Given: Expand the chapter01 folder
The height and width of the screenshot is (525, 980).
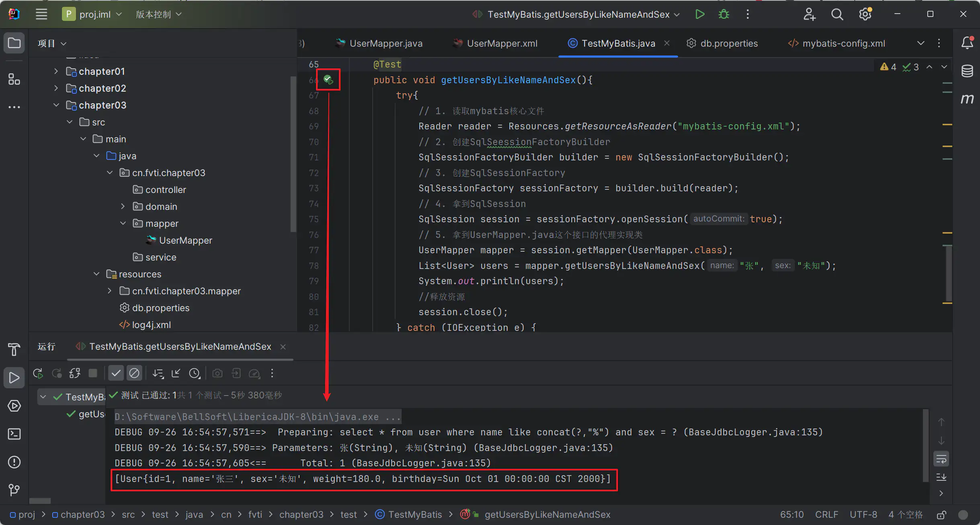Looking at the screenshot, I should point(56,71).
